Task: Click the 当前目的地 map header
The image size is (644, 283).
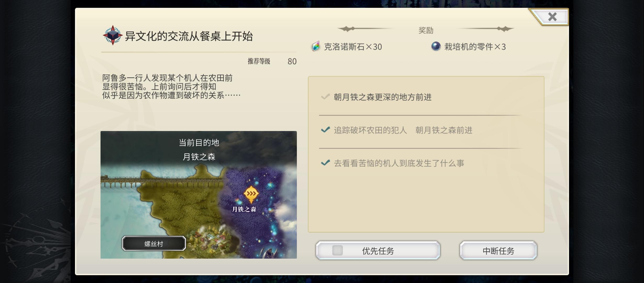Action: click(199, 143)
